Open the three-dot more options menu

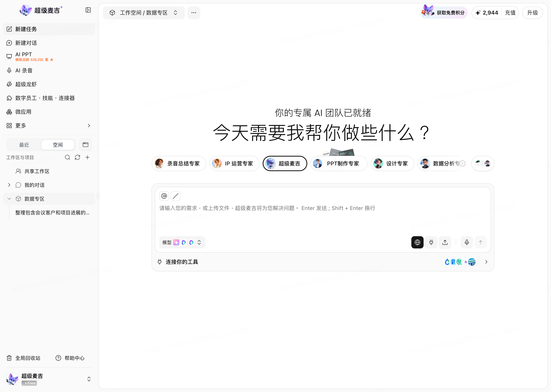[x=194, y=13]
